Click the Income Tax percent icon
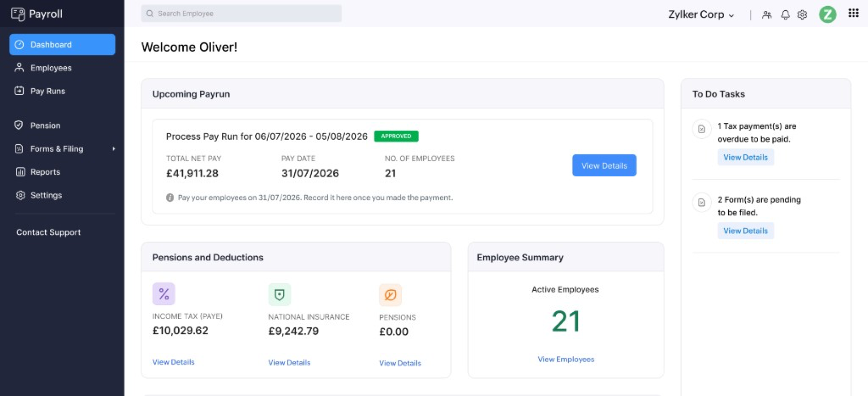868x396 pixels. pyautogui.click(x=164, y=294)
